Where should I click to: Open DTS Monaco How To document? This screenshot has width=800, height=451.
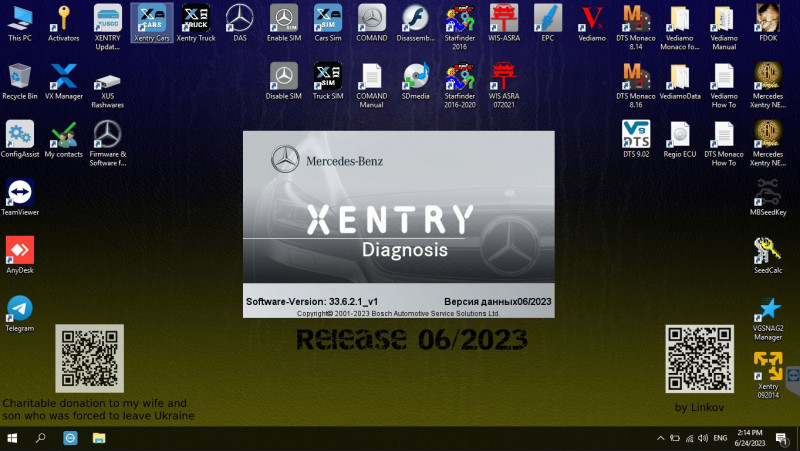(x=724, y=144)
